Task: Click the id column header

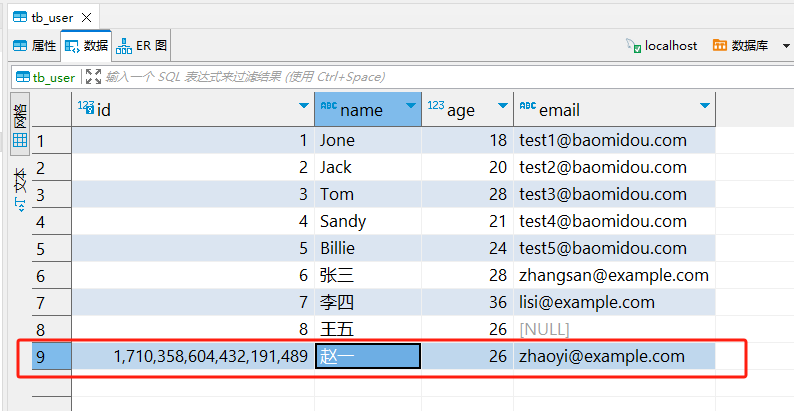Action: click(193, 109)
